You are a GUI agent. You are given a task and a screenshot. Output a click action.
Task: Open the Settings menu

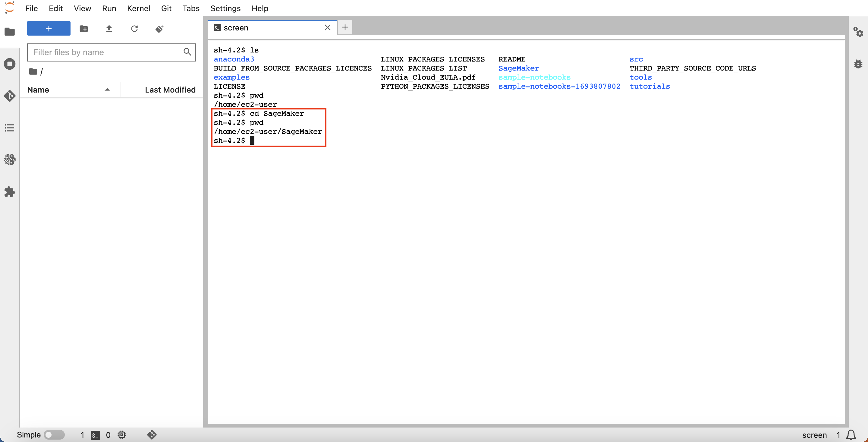(x=225, y=8)
